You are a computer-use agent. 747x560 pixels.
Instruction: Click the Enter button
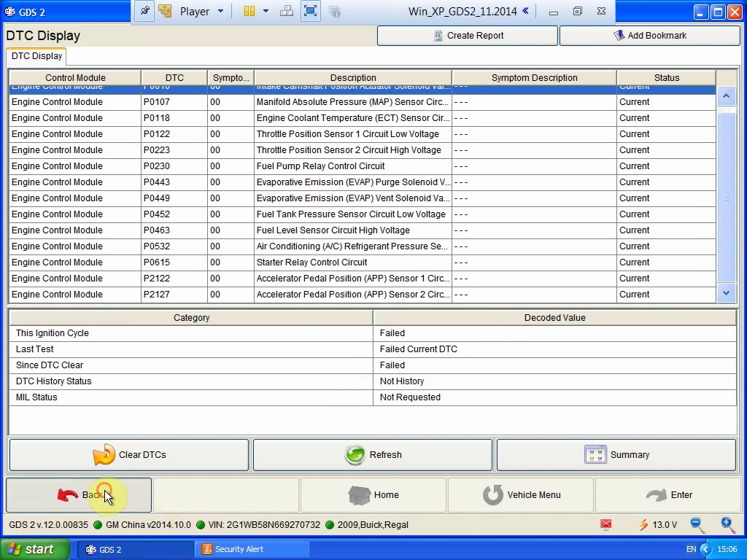(x=668, y=495)
